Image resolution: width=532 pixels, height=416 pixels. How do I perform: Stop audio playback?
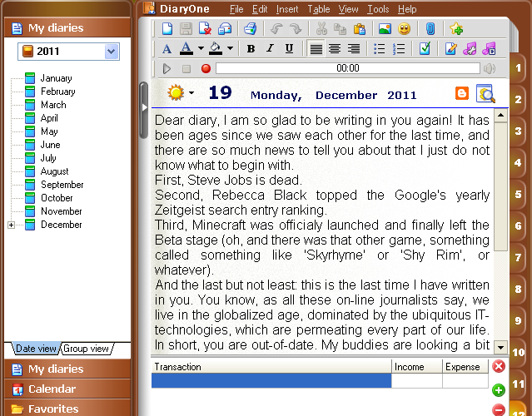[186, 69]
